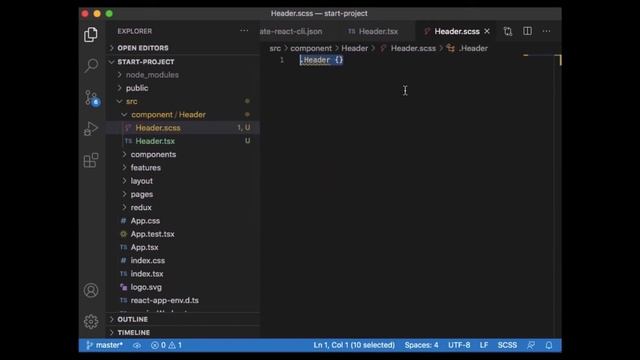Expand the features folder

point(182,168)
